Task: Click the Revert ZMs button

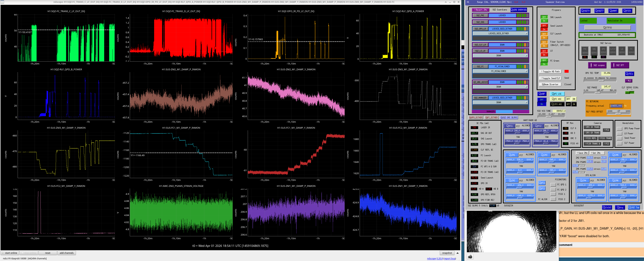Action: pos(481,10)
